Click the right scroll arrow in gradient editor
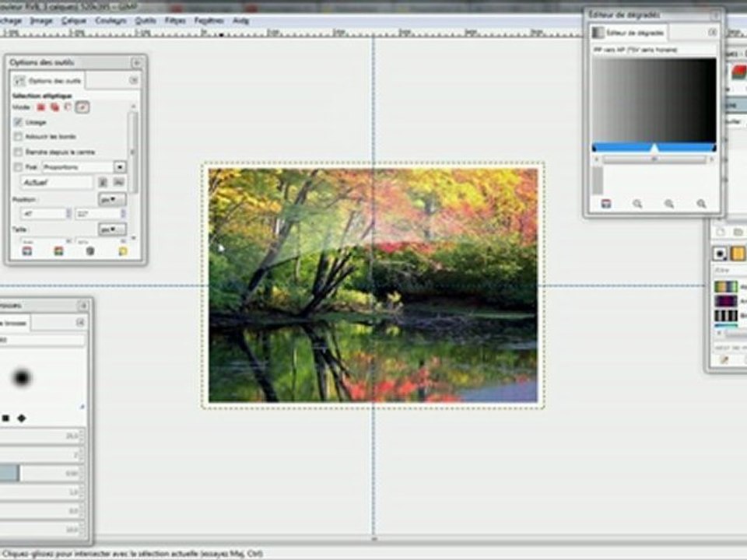The height and width of the screenshot is (560, 747). [712, 159]
